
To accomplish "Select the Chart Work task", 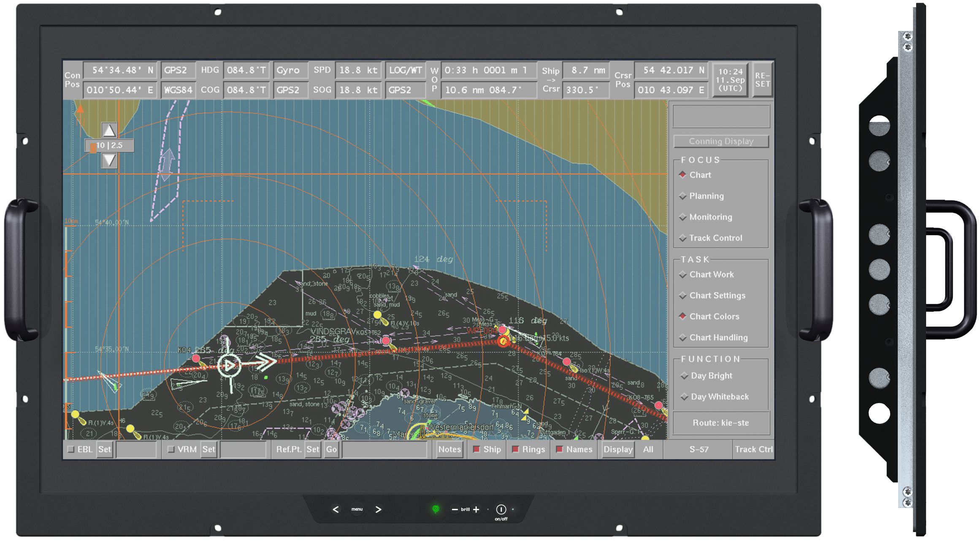I will pyautogui.click(x=707, y=274).
